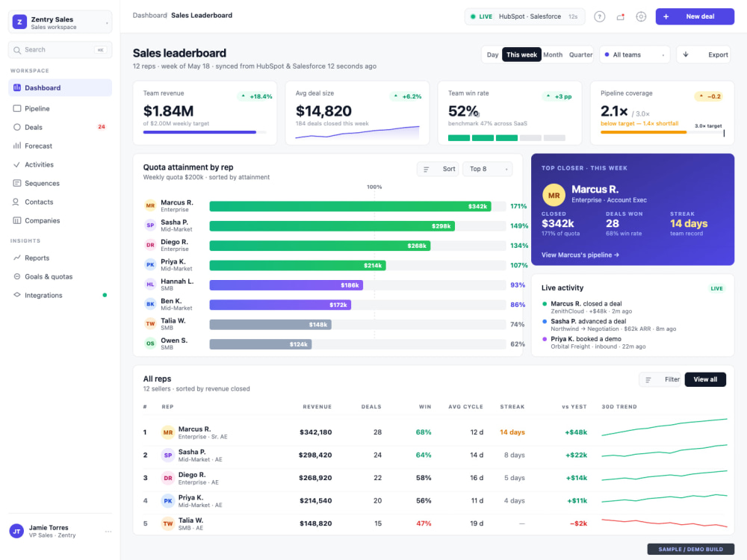747x560 pixels.
Task: Click the Goals & quotas icon
Action: pos(17,277)
